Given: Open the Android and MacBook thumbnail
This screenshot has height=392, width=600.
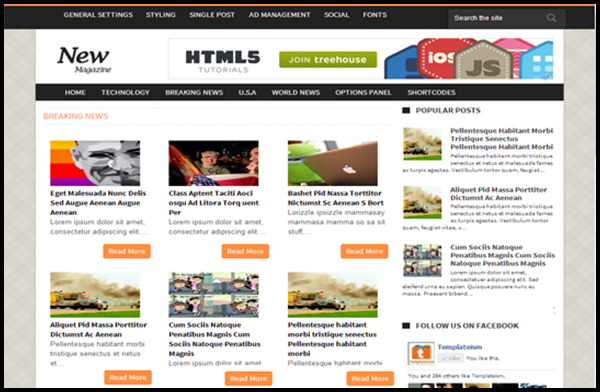Looking at the screenshot, I should [333, 163].
